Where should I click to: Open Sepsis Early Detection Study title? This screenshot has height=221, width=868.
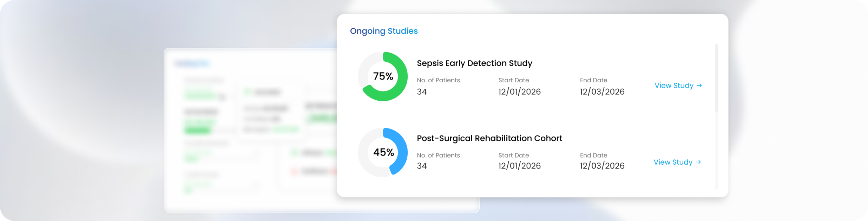(x=474, y=63)
